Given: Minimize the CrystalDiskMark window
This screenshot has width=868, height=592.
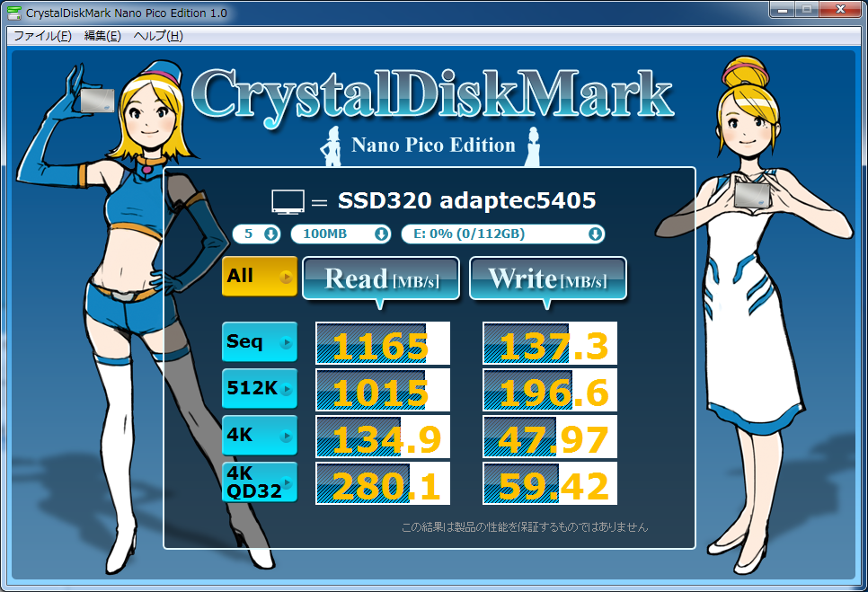Looking at the screenshot, I should 783,9.
